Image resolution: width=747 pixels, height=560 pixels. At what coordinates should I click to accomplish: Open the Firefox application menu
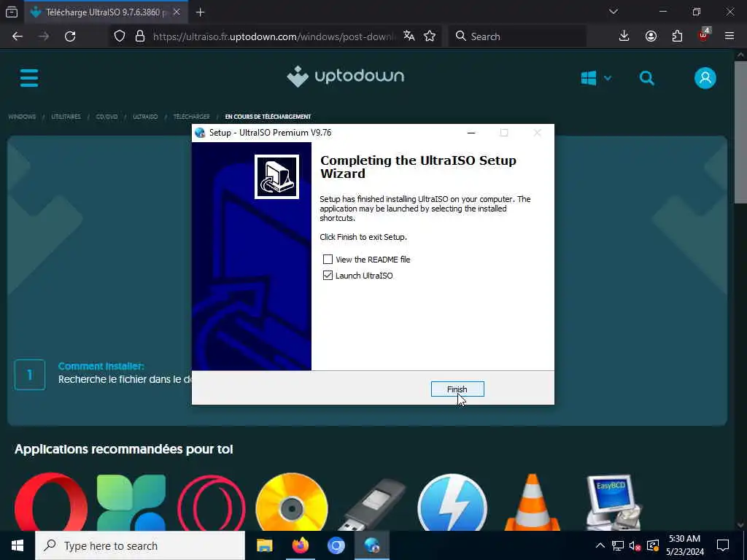tap(729, 36)
